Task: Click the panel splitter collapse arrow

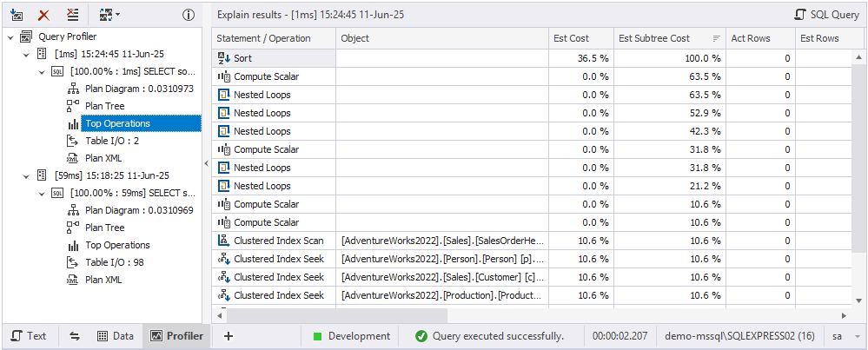Action: tap(206, 163)
